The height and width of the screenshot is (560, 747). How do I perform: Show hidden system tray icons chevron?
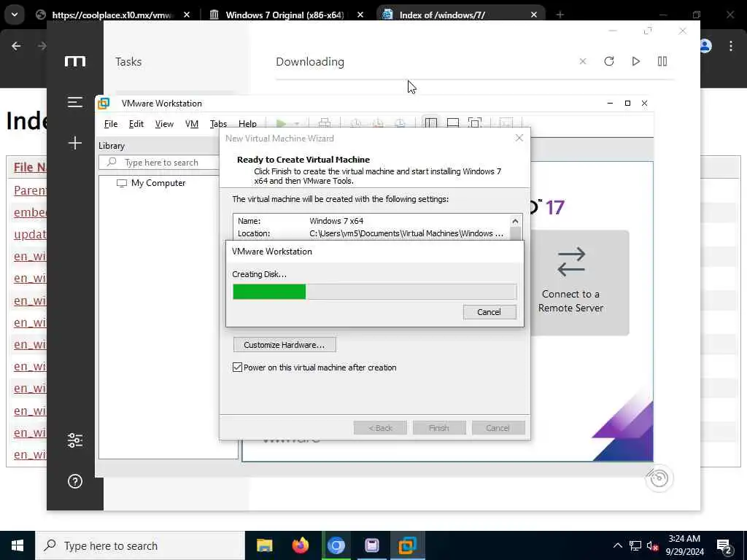(617, 545)
